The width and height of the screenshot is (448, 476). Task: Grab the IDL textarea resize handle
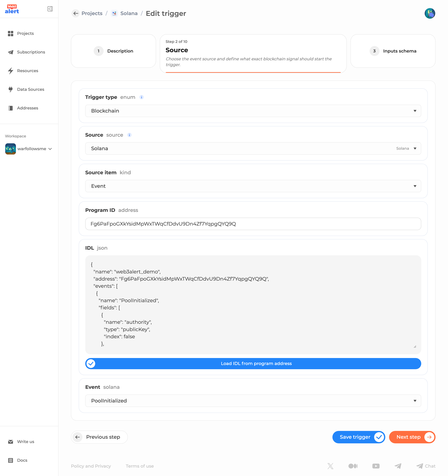pos(415,347)
